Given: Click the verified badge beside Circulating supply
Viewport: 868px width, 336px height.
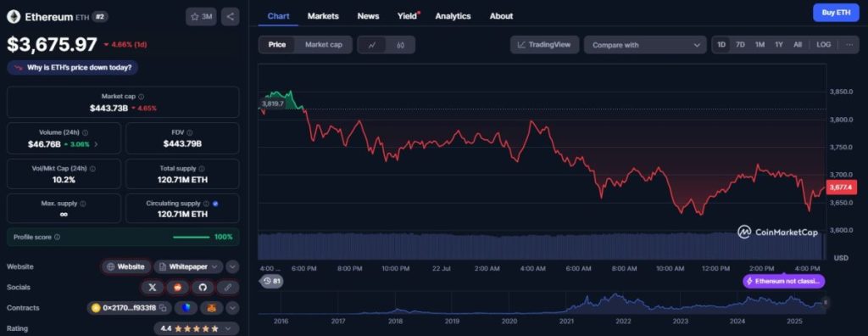Looking at the screenshot, I should click(x=215, y=204).
